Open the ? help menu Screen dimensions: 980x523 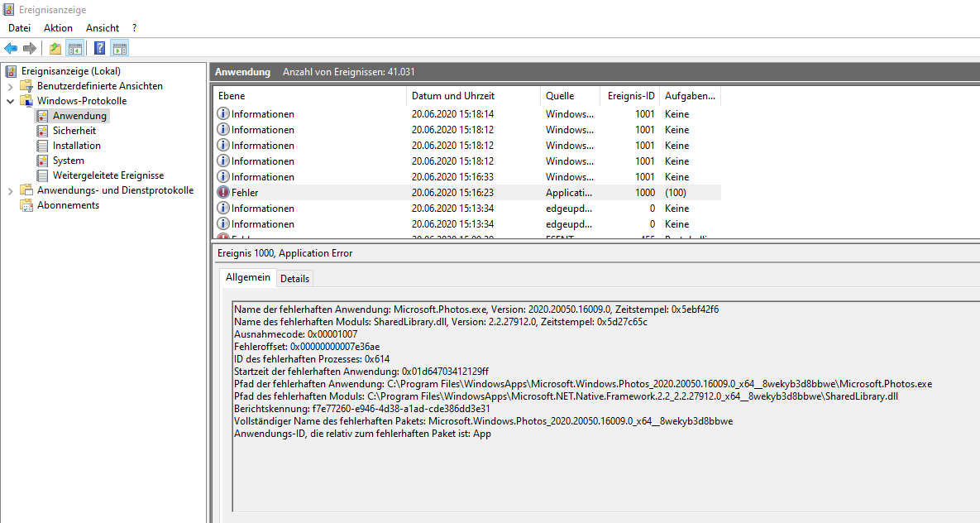click(134, 28)
